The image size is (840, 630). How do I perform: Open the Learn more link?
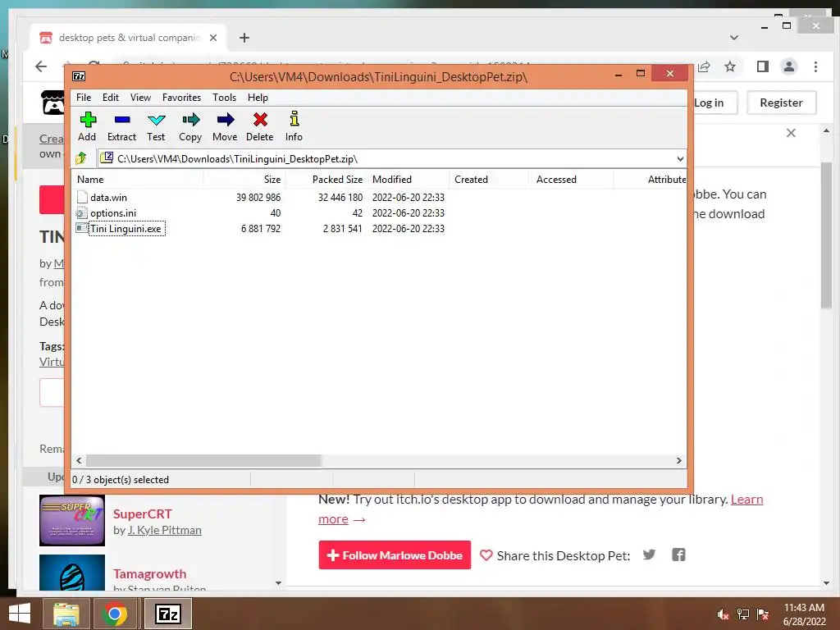(x=746, y=500)
